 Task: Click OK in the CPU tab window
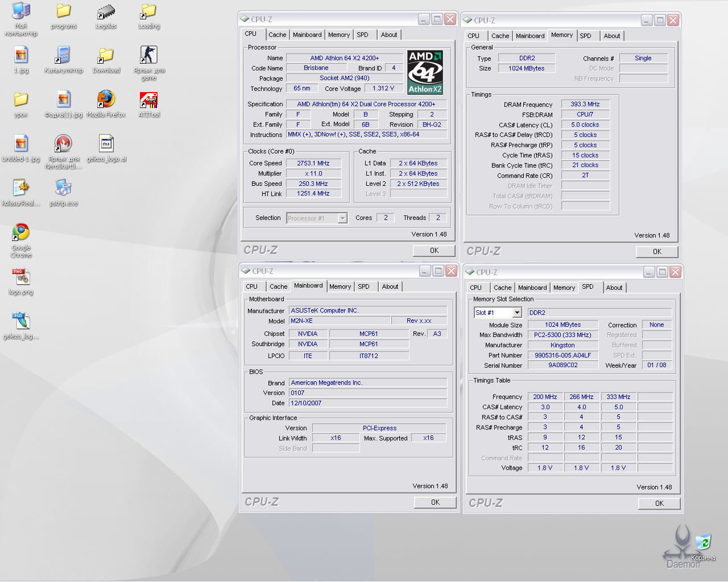point(434,251)
